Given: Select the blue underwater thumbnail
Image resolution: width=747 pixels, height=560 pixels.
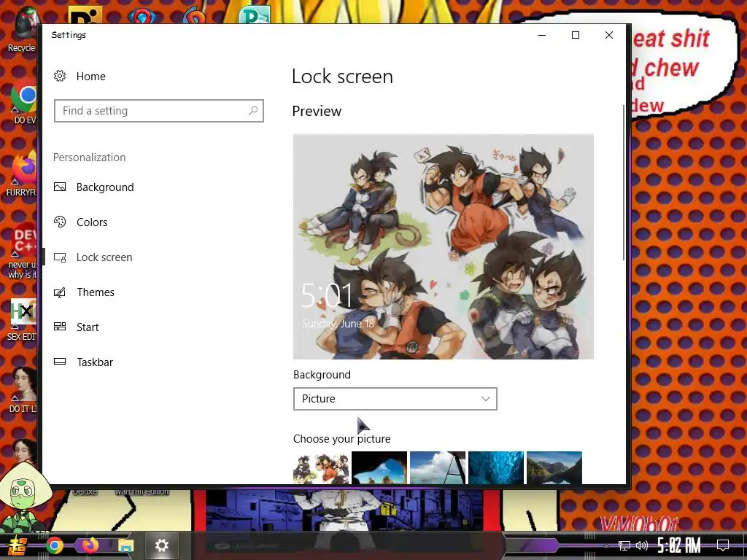Looking at the screenshot, I should point(496,467).
